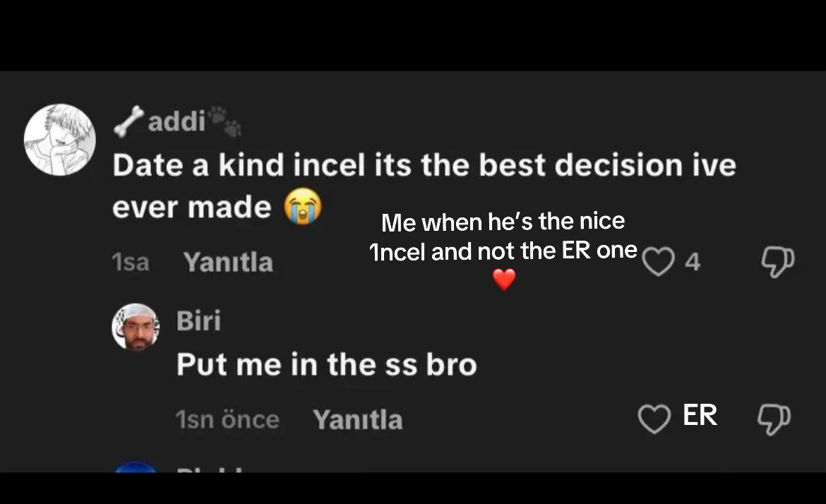Click the paw prints icon after addi
The width and height of the screenshot is (826, 504).
(x=225, y=121)
